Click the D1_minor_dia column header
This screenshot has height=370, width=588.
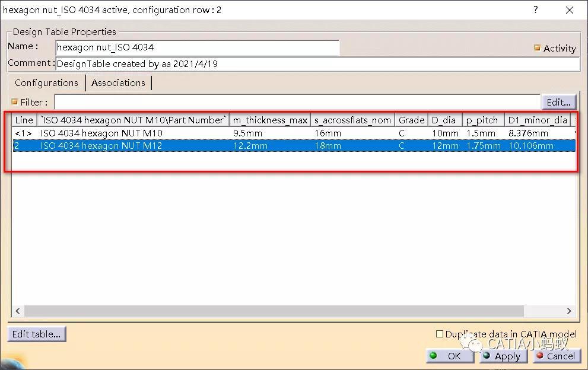tap(538, 120)
